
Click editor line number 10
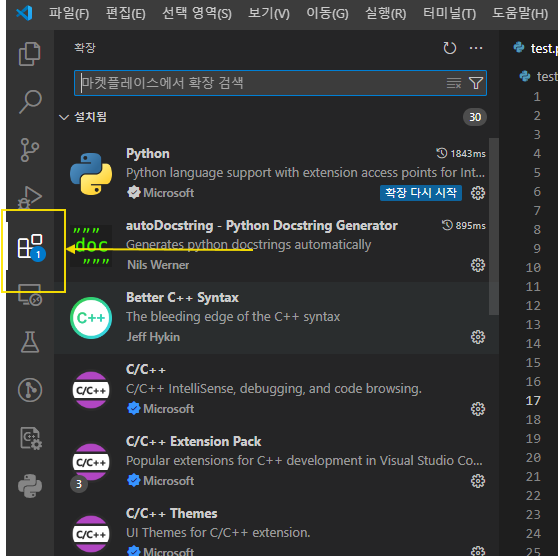tap(533, 267)
